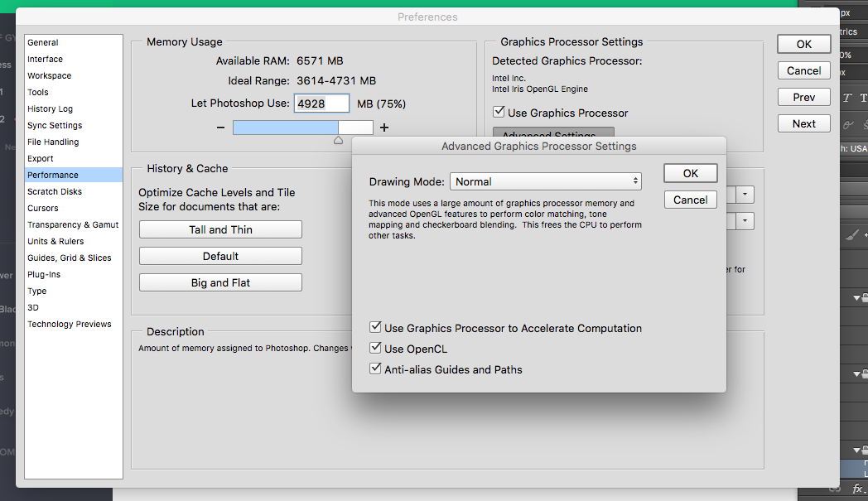This screenshot has height=501, width=868.
Task: Toggle Anti-alias Guides and Paths off
Action: tap(375, 368)
